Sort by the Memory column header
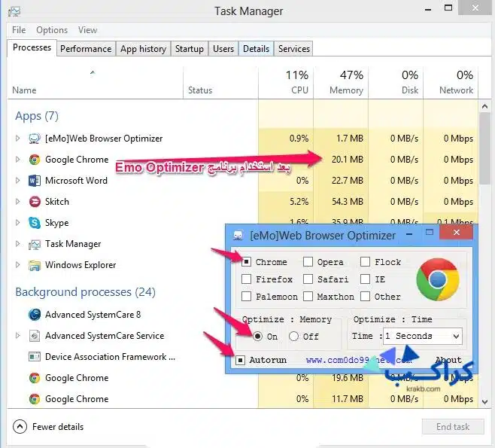The width and height of the screenshot is (495, 448). point(341,83)
